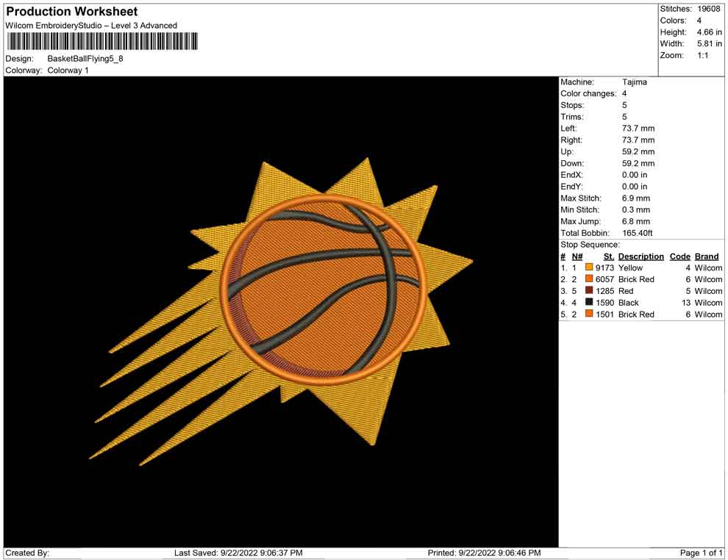The height and width of the screenshot is (560, 728).
Task: Click the barcode under the worksheet title
Action: (x=101, y=41)
